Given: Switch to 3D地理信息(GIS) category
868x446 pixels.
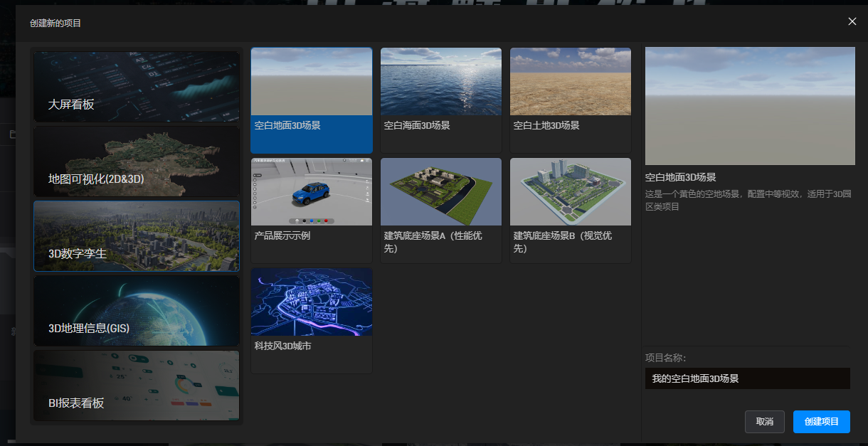Looking at the screenshot, I should (137, 311).
